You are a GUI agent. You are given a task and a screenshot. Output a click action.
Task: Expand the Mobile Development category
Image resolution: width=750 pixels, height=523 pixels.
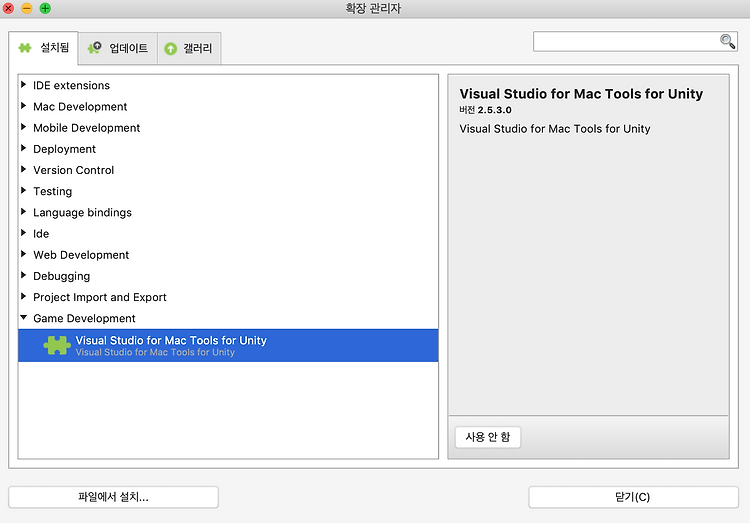coord(23,127)
